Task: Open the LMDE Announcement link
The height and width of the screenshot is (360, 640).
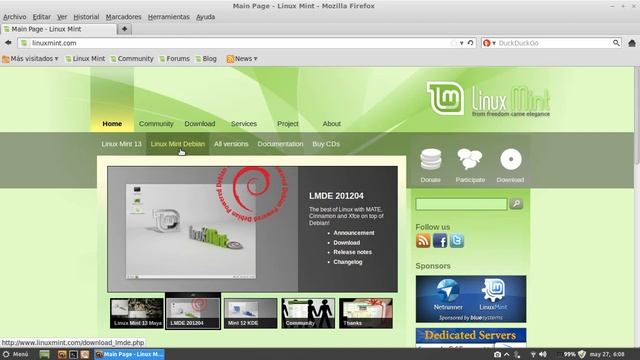Action: click(x=354, y=233)
